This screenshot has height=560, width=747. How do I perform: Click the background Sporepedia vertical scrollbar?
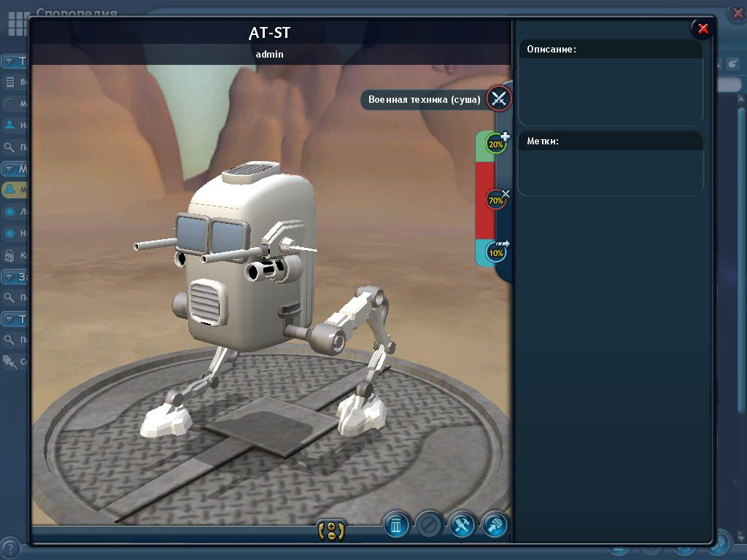pyautogui.click(x=741, y=260)
